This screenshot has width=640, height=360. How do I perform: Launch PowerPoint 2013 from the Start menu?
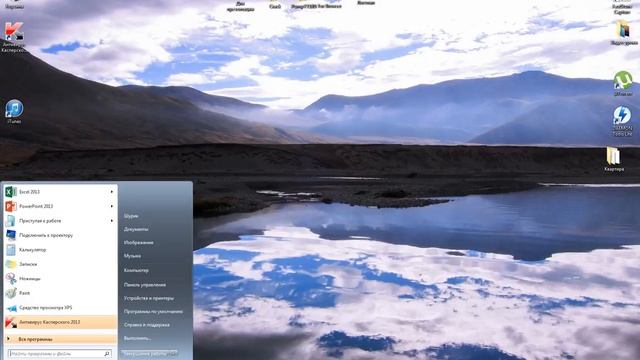point(60,206)
